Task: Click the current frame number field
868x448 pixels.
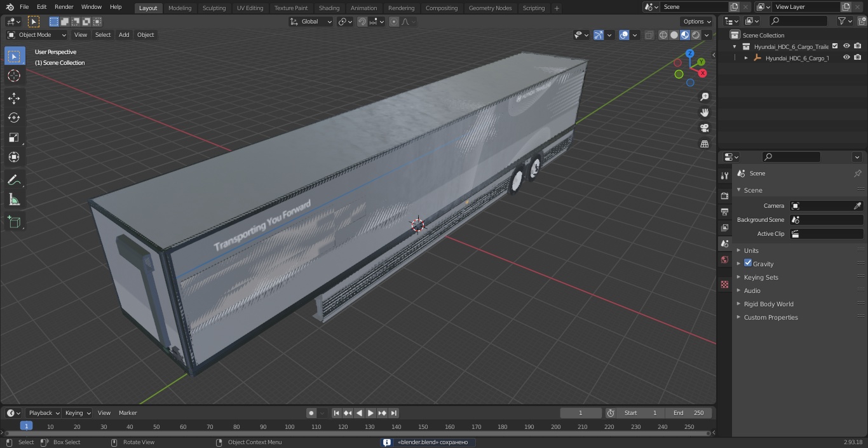Action: click(x=581, y=413)
